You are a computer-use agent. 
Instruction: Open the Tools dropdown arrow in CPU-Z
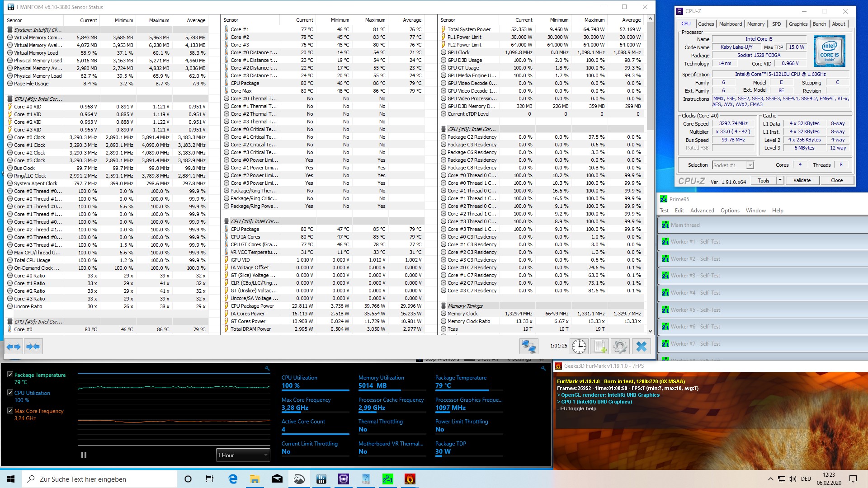click(x=779, y=180)
